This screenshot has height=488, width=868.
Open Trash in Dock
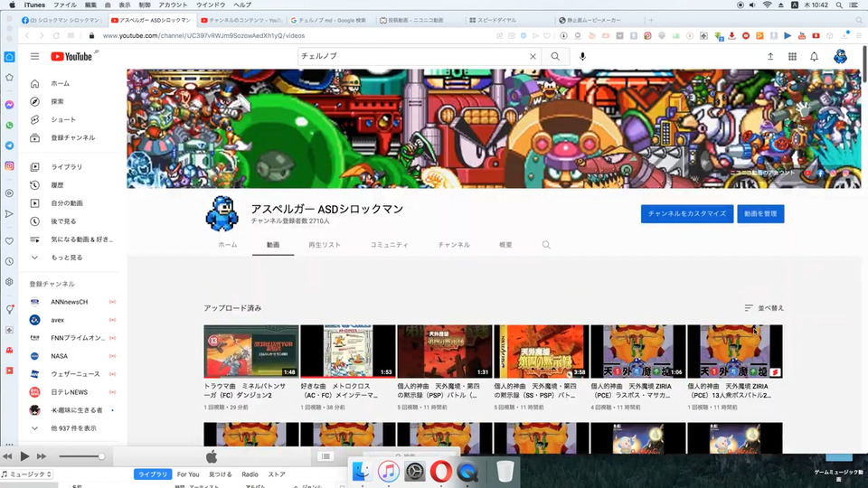(x=505, y=472)
